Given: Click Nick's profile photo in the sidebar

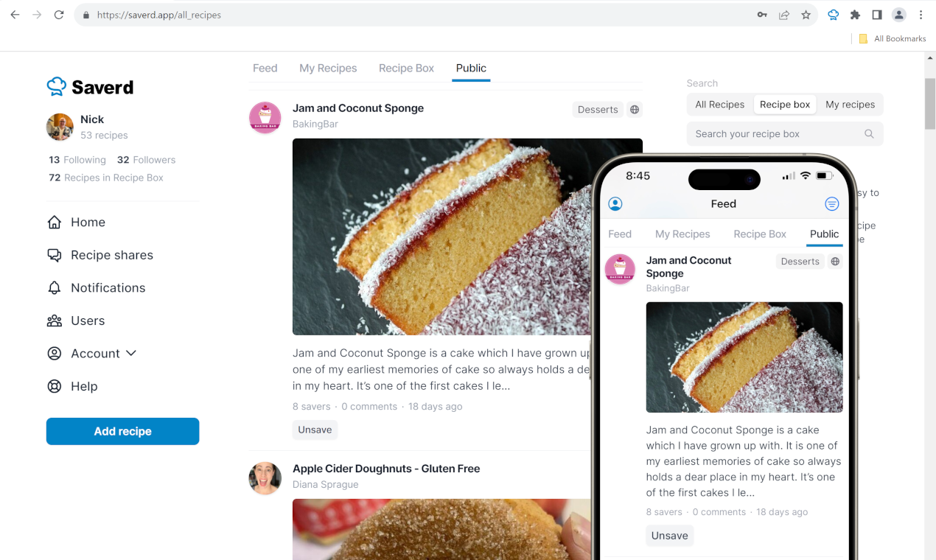Looking at the screenshot, I should [60, 127].
